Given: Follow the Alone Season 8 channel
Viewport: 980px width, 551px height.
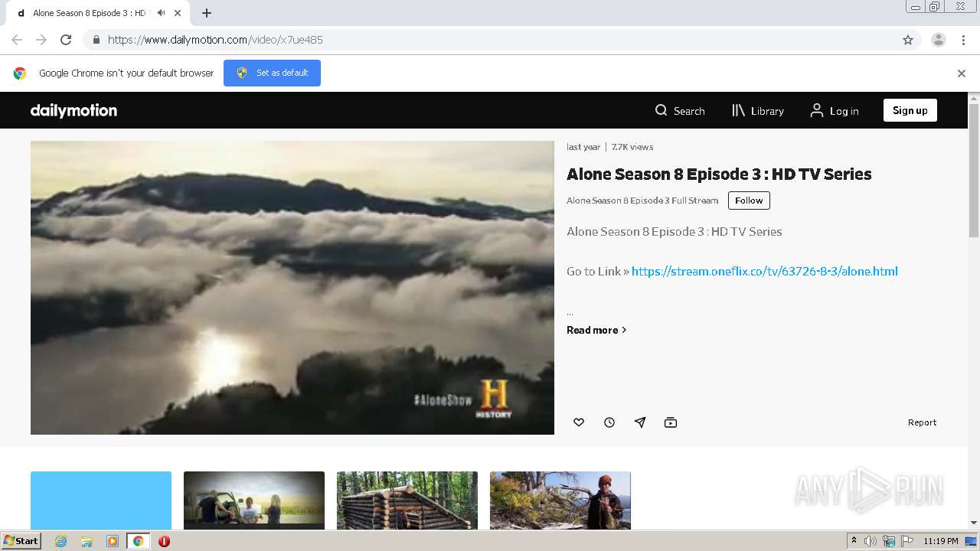Looking at the screenshot, I should [x=749, y=201].
